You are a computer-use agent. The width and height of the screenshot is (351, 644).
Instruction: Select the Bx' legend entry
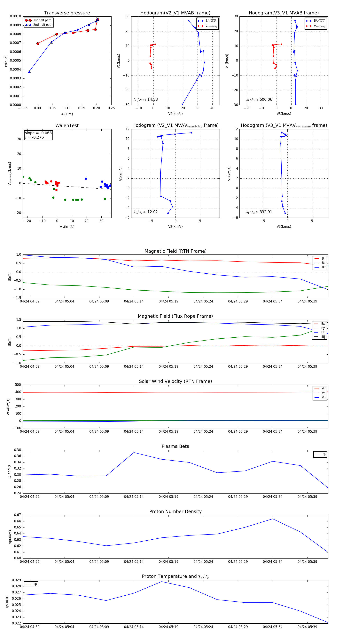tap(320, 324)
